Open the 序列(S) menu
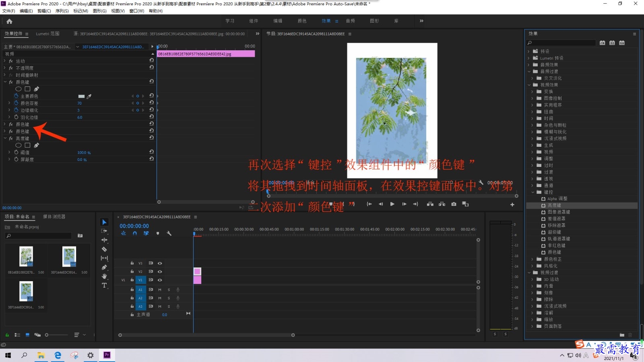The height and width of the screenshot is (362, 644). coord(62,11)
